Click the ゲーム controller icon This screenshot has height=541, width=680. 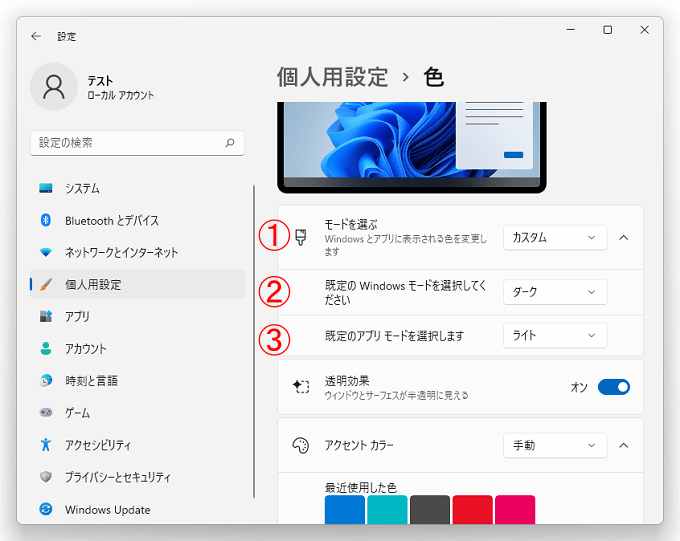tap(46, 412)
